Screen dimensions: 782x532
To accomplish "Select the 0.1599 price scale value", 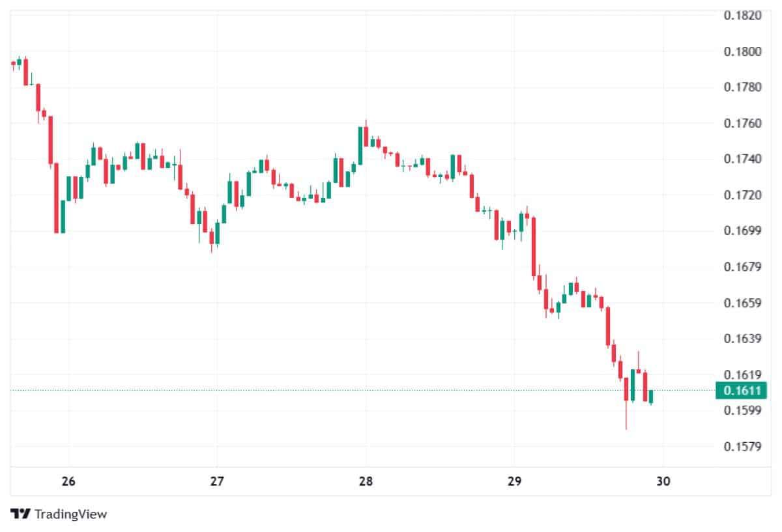I will [743, 410].
